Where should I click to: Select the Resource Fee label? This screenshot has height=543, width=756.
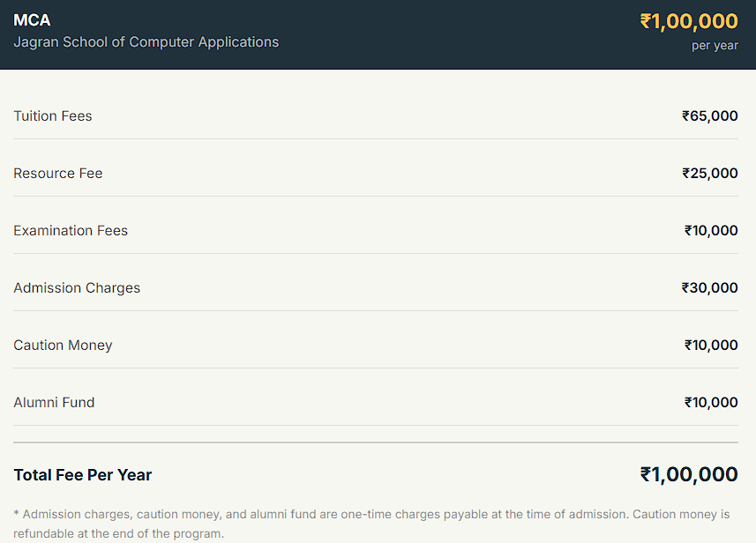(x=58, y=174)
